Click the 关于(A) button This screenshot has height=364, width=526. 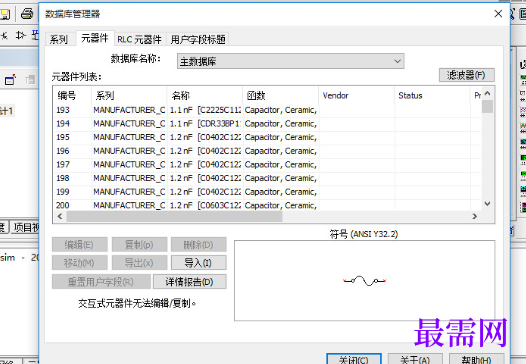tap(415, 359)
